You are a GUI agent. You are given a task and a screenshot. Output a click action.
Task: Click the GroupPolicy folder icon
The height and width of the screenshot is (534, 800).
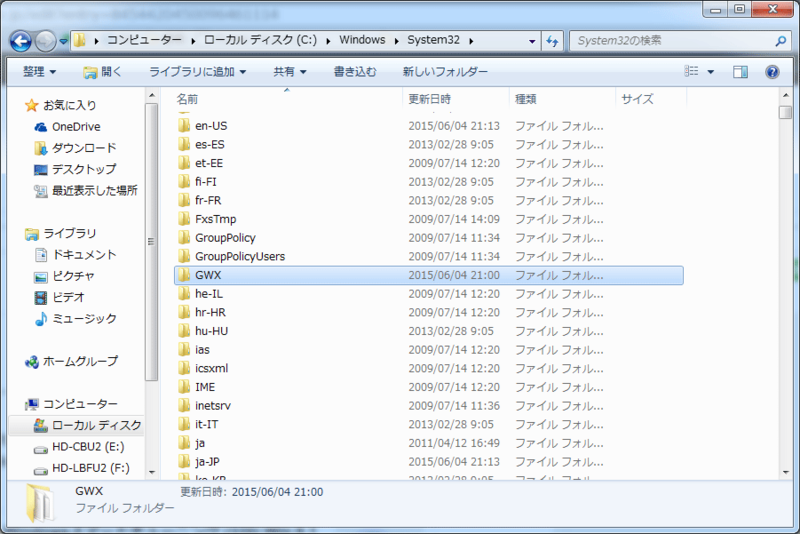click(184, 238)
